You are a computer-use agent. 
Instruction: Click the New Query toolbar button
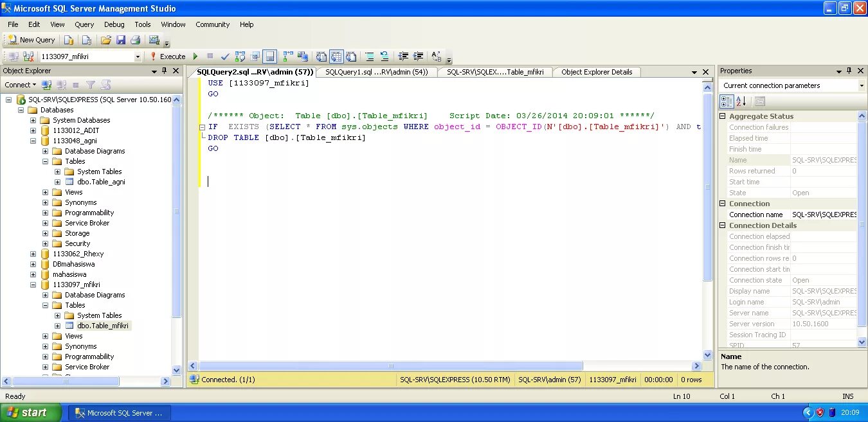(x=31, y=40)
